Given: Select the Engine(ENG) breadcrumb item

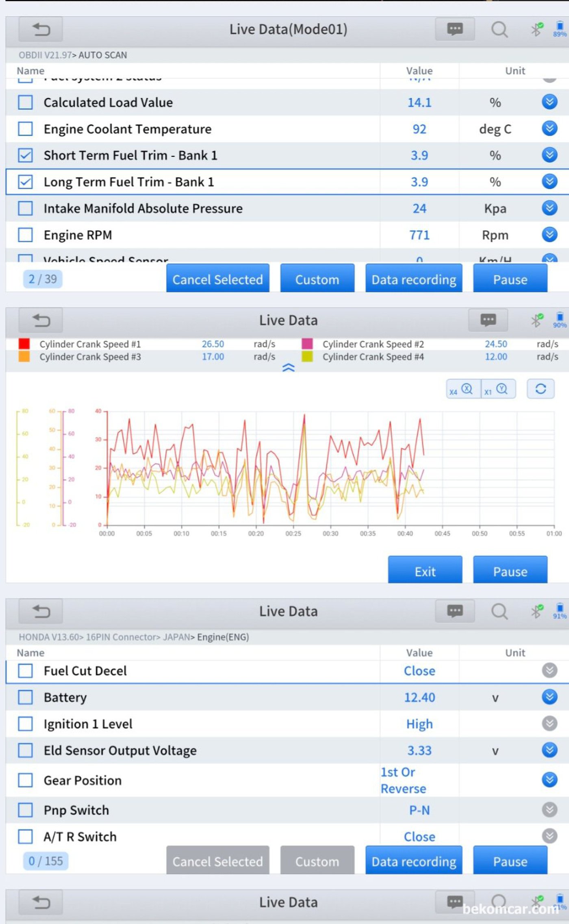Looking at the screenshot, I should click(223, 637).
